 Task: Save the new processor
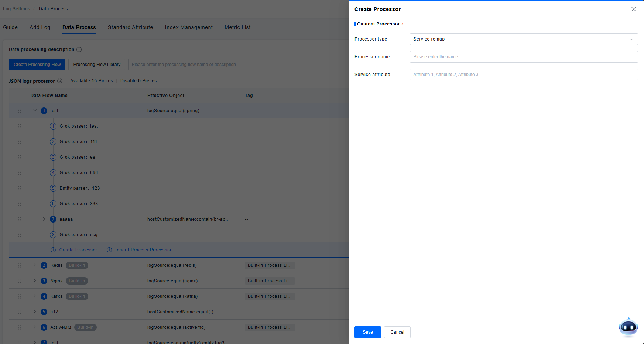click(367, 332)
